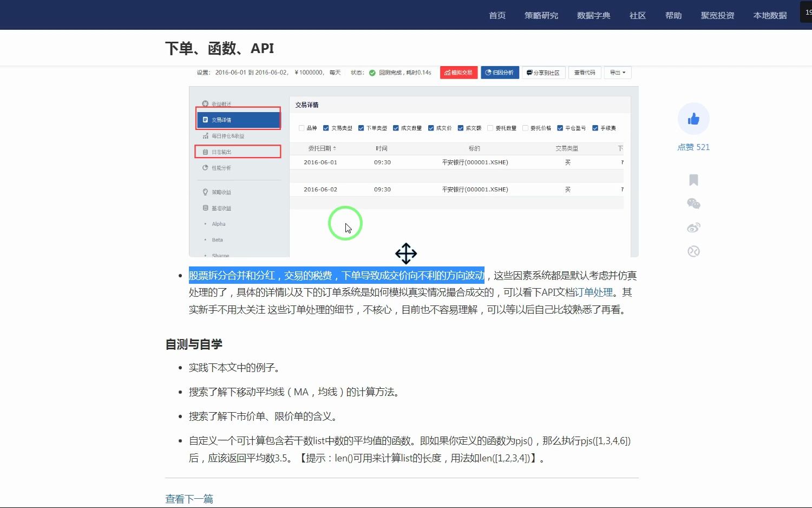This screenshot has width=812, height=508.
Task: Toggle the 成交价 column checkbox
Action: [x=431, y=128]
